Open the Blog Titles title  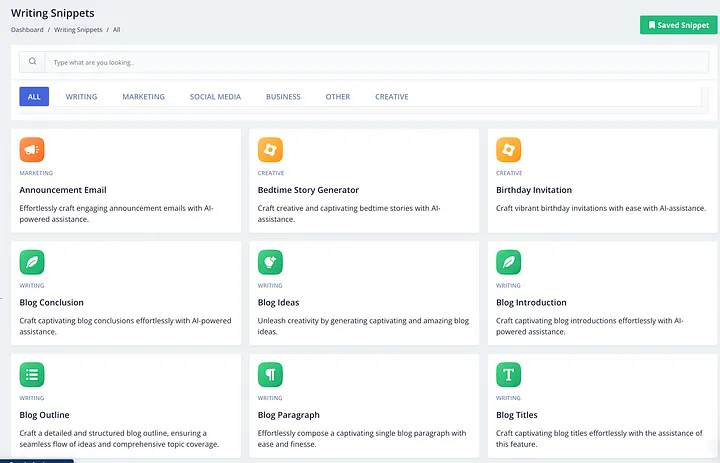coord(517,415)
